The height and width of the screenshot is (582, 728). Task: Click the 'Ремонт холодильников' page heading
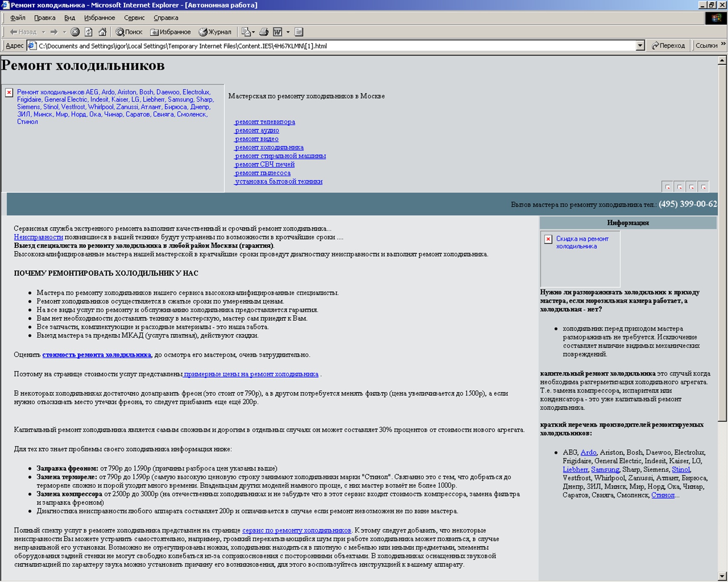tap(83, 65)
